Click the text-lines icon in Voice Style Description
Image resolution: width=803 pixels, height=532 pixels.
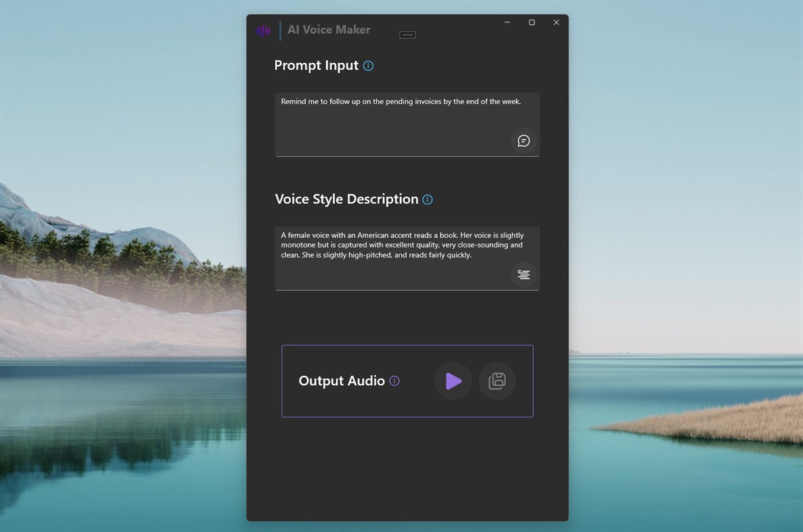[x=524, y=274]
